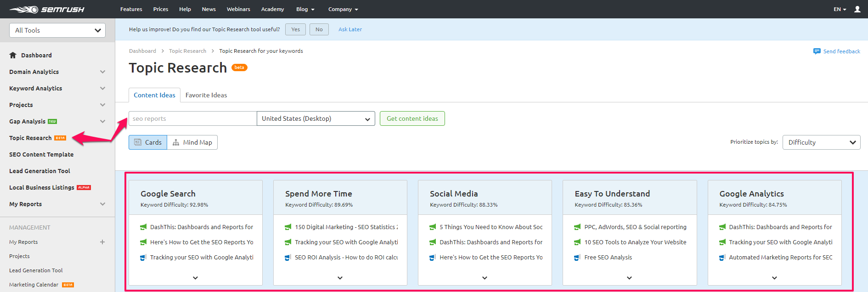Expand Gap Analysis in sidebar
The image size is (868, 292).
point(102,121)
